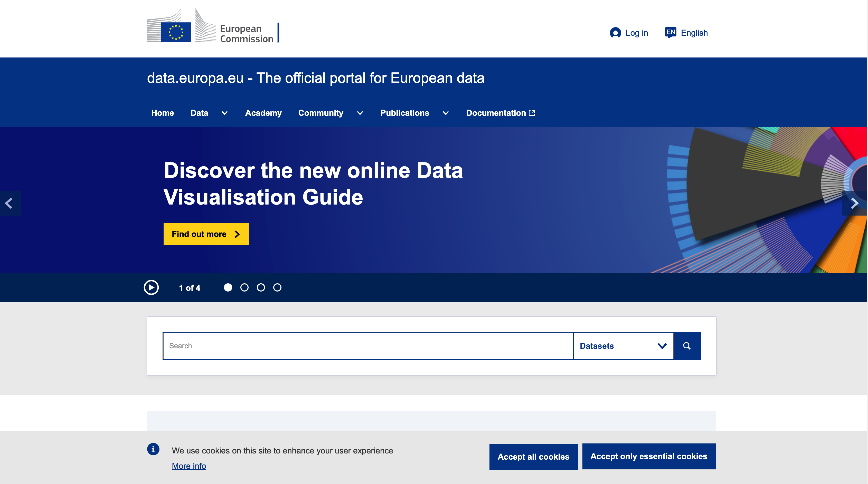Click the Find out more button

[206, 234]
